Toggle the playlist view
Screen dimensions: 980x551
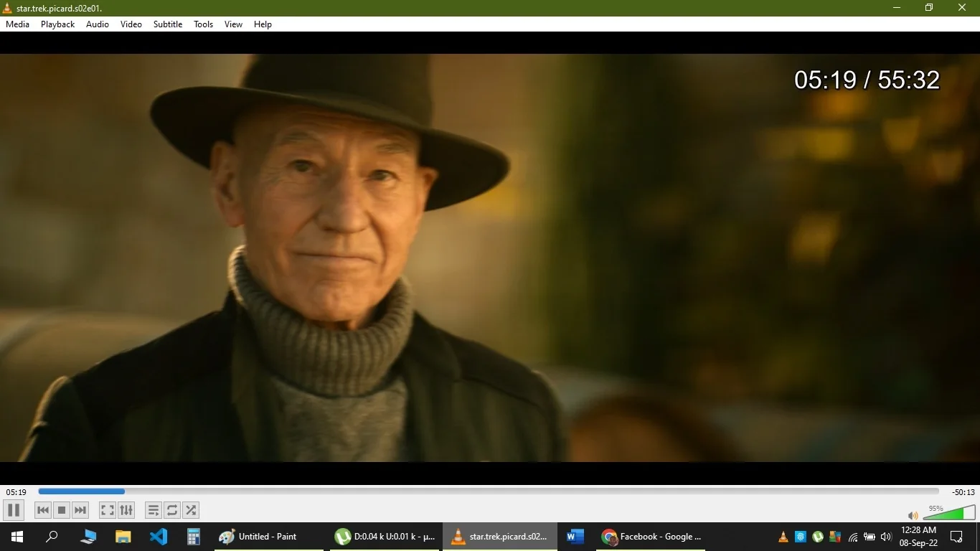(154, 510)
